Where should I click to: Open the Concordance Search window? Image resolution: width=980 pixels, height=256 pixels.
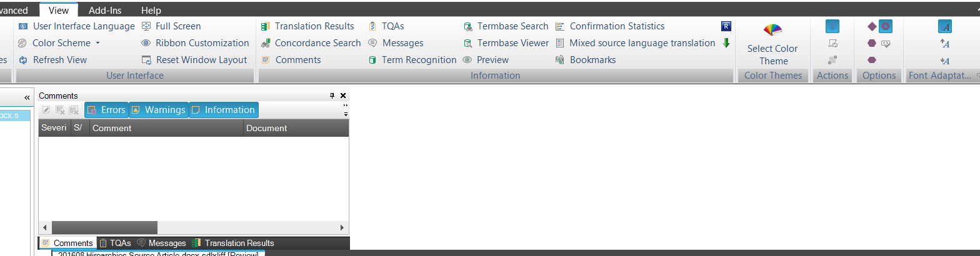click(x=310, y=43)
